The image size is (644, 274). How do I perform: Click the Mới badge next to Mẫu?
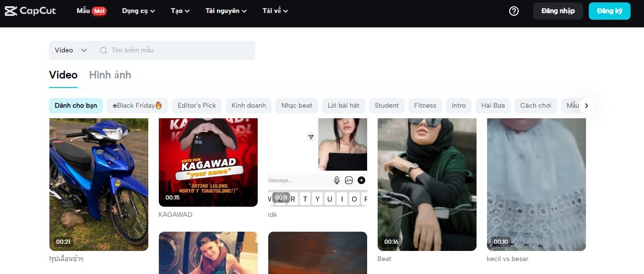click(x=99, y=11)
